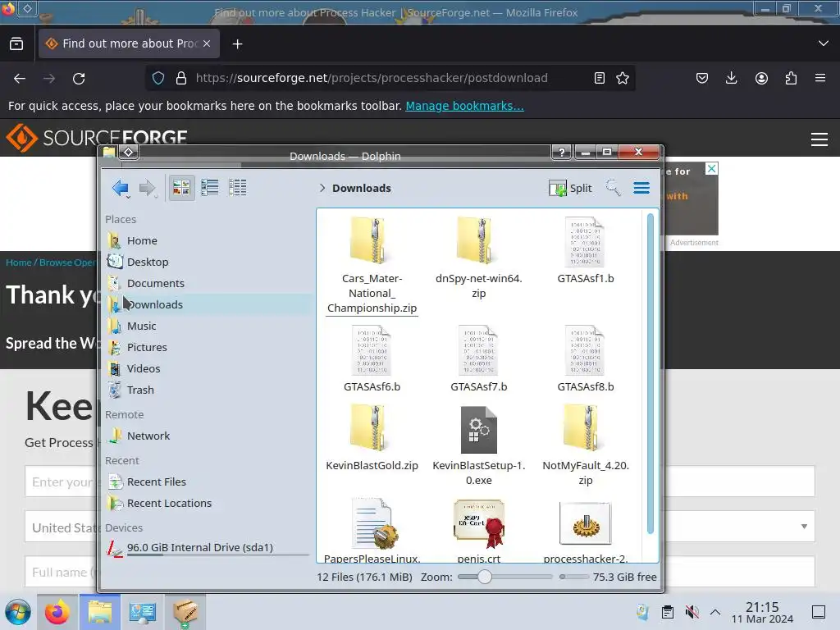Screen dimensions: 840x630
Task: Open Dolphin hamburger menu
Action: [x=641, y=188]
